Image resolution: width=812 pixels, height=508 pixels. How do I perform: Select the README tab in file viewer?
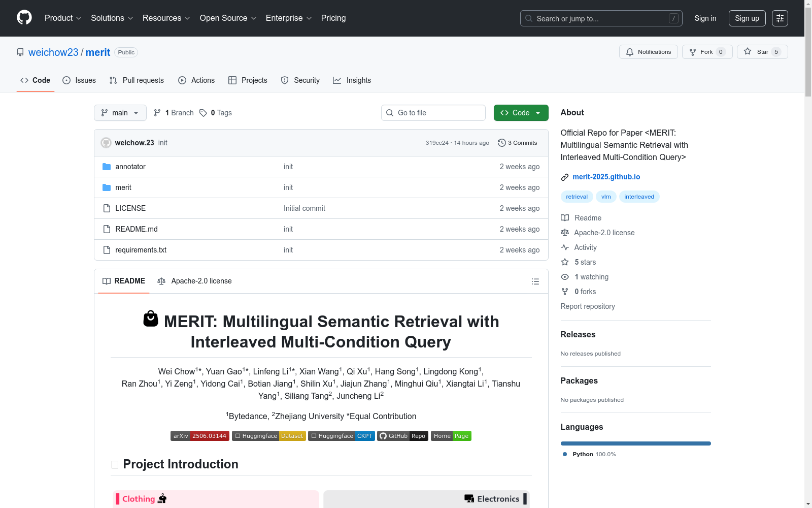(124, 281)
